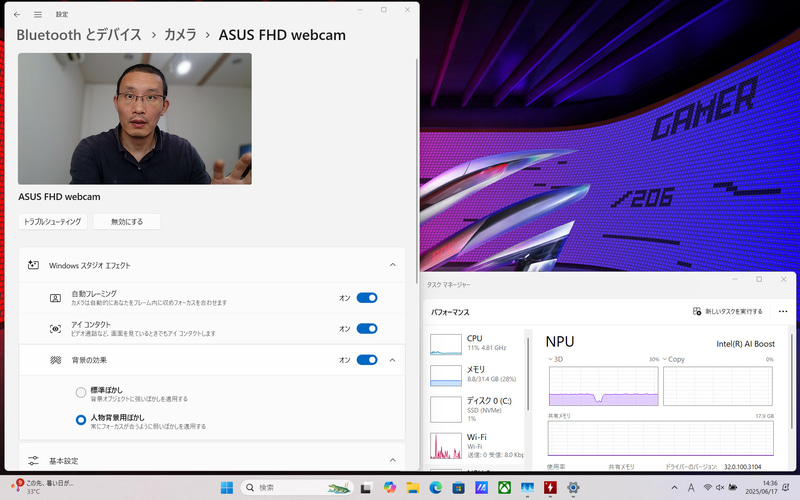
Task: Click the taskbar search box
Action: [297, 488]
